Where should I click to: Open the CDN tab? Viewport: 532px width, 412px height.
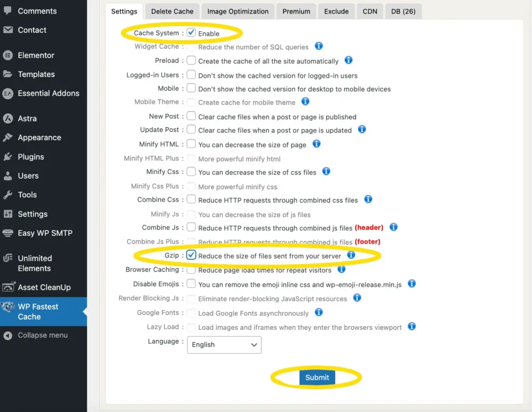coord(370,11)
